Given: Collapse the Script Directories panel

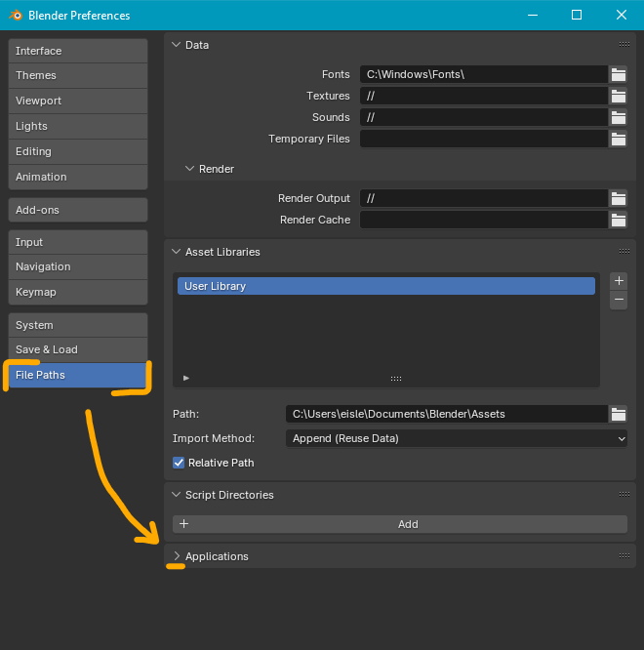Looking at the screenshot, I should point(177,495).
